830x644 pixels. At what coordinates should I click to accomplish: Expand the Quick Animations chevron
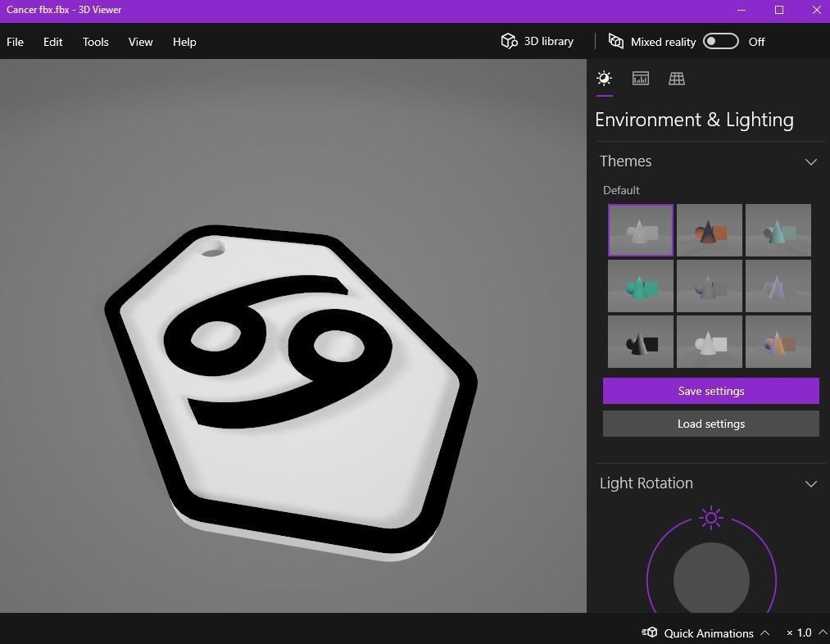(765, 633)
